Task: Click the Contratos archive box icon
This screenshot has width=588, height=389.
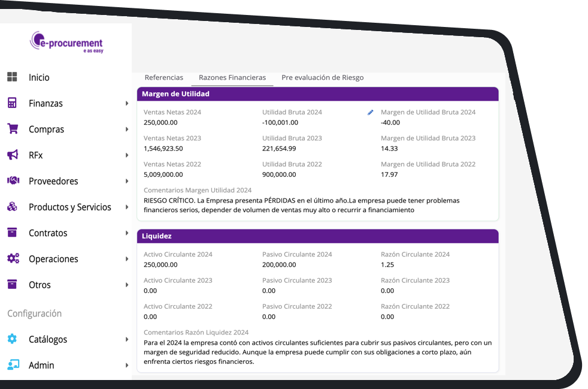Action: [x=12, y=233]
